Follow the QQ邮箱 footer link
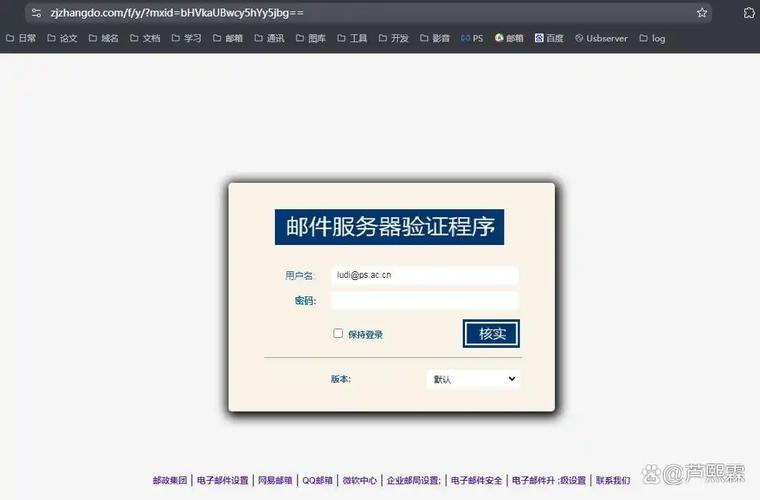The height and width of the screenshot is (500, 760). click(x=317, y=480)
